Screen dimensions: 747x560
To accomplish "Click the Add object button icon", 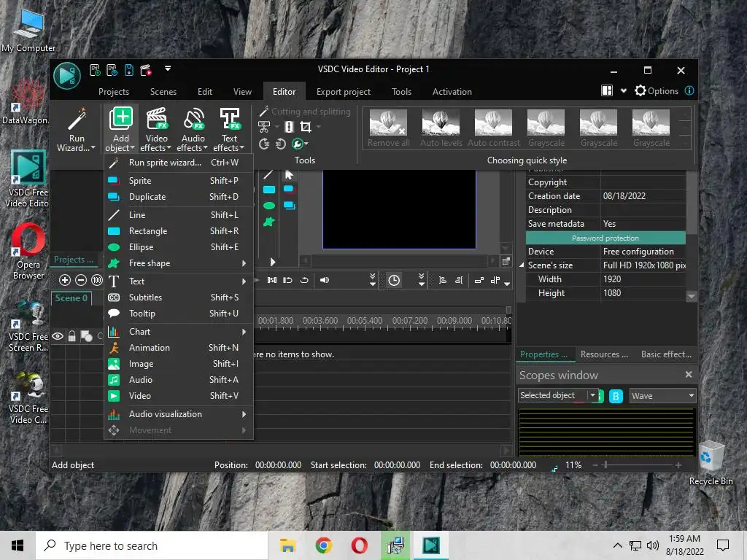I will pos(121,119).
